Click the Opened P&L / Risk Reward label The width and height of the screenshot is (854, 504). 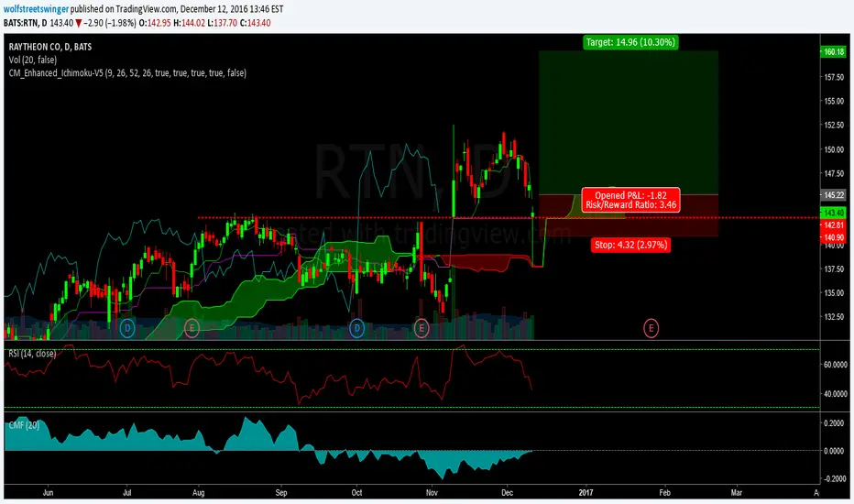[x=630, y=200]
